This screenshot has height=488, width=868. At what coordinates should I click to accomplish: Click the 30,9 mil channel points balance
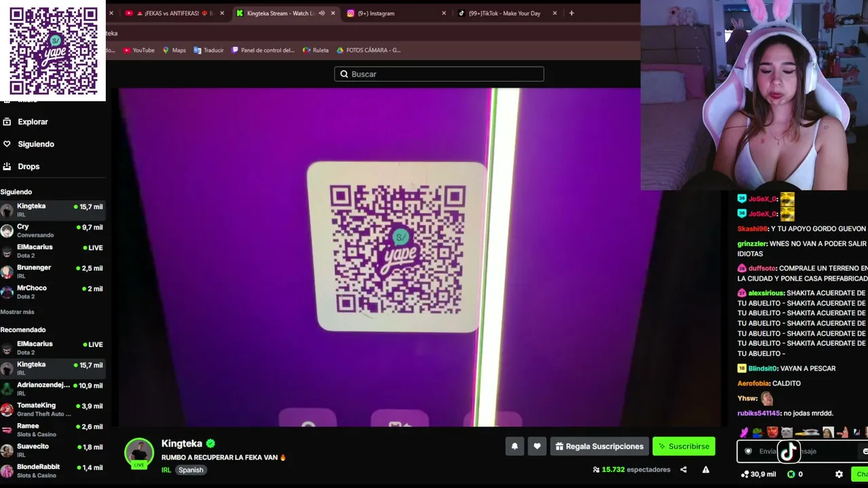coord(759,474)
